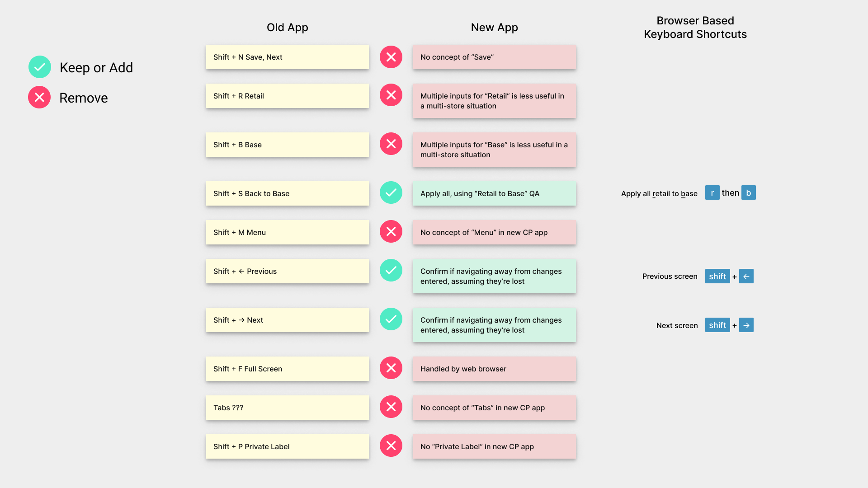Viewport: 868px width, 488px height.
Task: Click green check beside Shift + → Next note
Action: click(x=391, y=319)
